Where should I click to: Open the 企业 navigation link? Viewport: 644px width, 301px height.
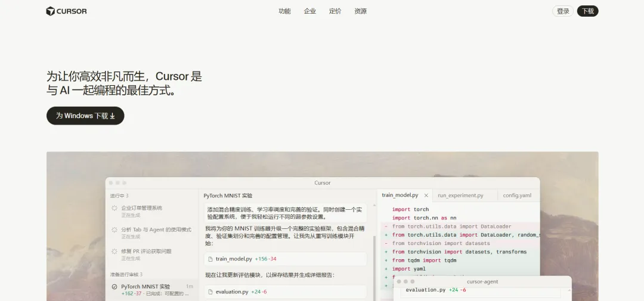point(310,11)
